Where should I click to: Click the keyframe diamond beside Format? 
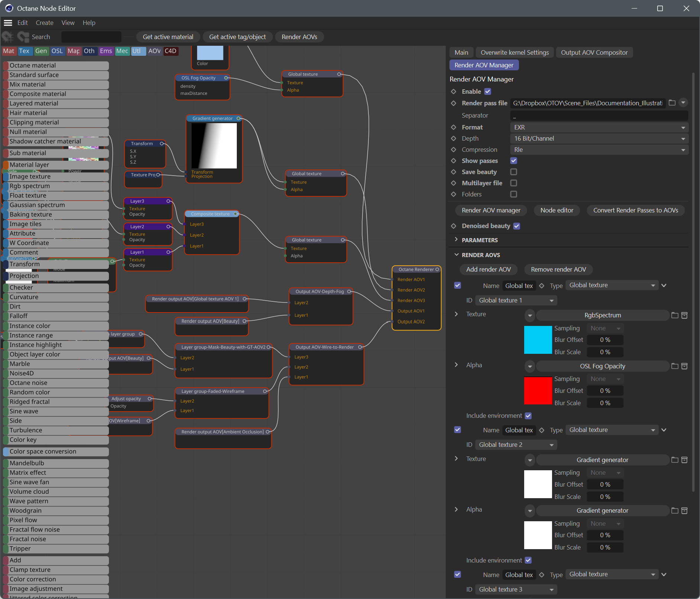[454, 127]
